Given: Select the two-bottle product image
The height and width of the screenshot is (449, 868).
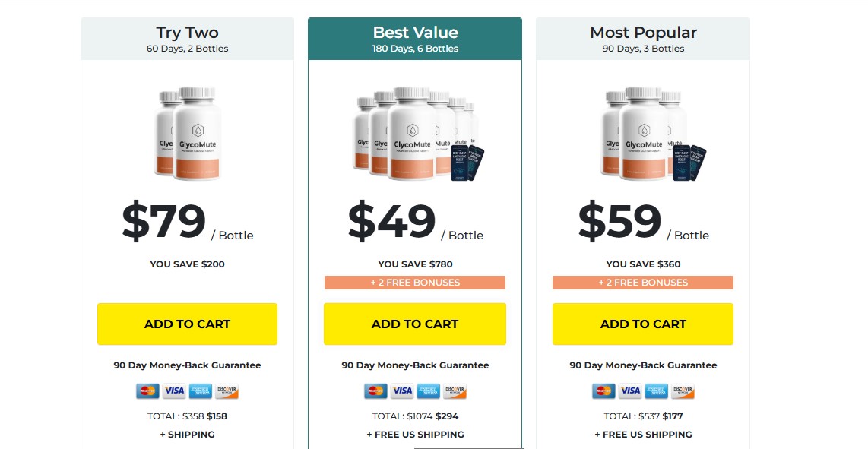Looking at the screenshot, I should (x=188, y=133).
